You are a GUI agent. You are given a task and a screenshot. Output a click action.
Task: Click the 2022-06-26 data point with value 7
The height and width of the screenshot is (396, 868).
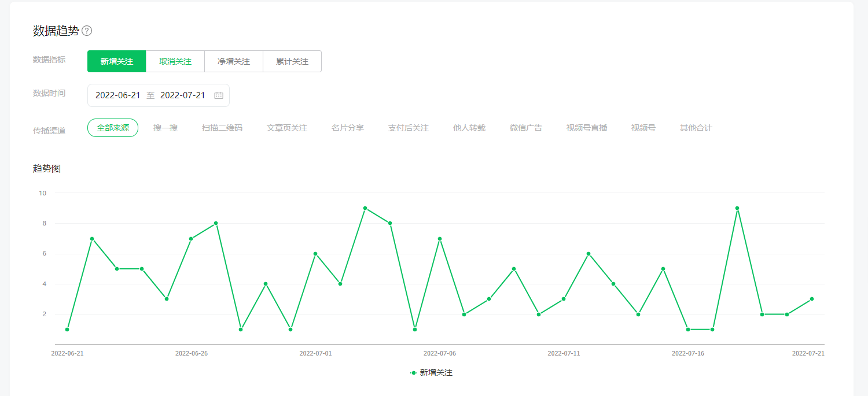tap(191, 239)
